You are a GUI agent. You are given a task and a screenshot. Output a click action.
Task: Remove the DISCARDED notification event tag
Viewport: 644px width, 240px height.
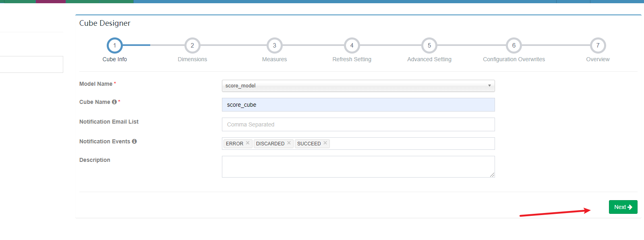point(289,143)
